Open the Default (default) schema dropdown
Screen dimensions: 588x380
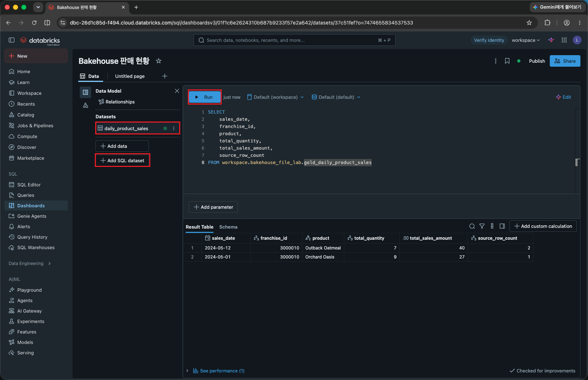(x=336, y=97)
